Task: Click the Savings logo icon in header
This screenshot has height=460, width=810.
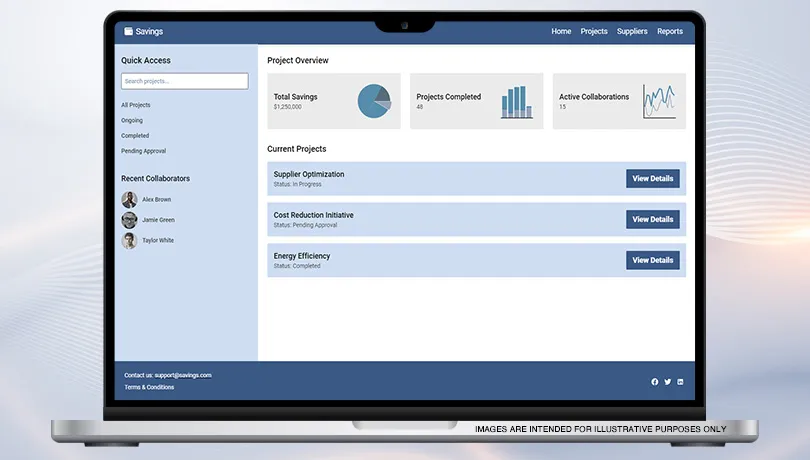Action: tap(128, 31)
